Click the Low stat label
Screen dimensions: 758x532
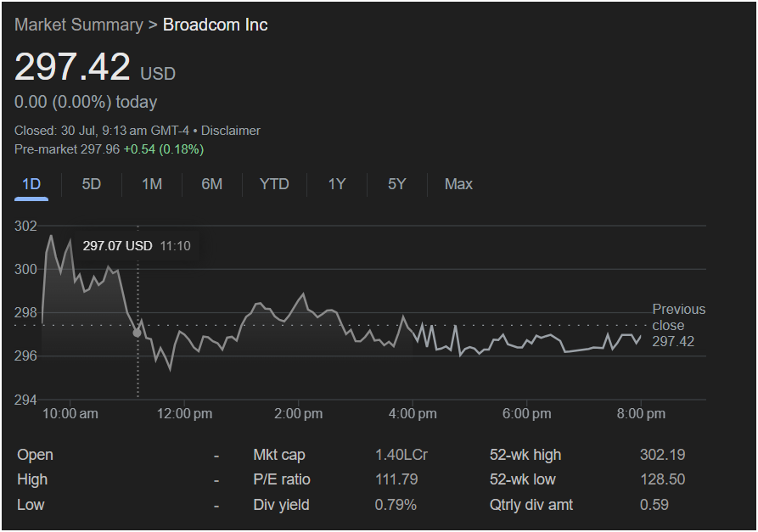[x=31, y=505]
